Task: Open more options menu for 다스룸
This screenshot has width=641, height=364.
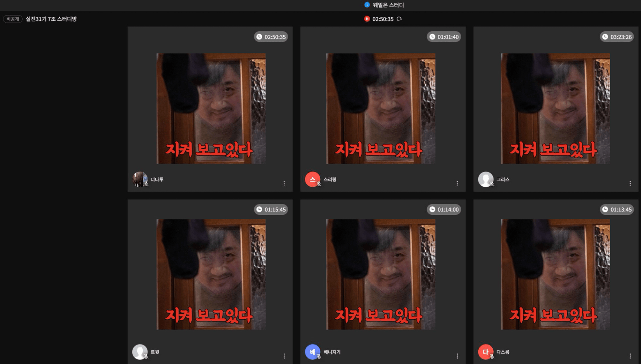Action: [630, 356]
